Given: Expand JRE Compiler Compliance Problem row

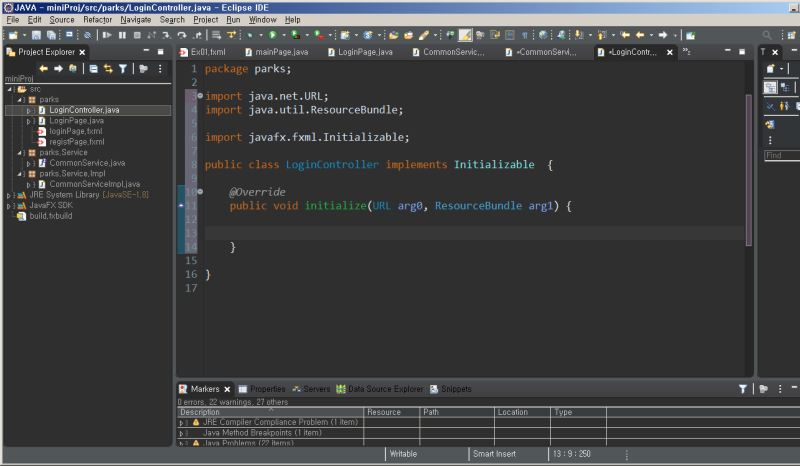Looking at the screenshot, I should [x=181, y=423].
